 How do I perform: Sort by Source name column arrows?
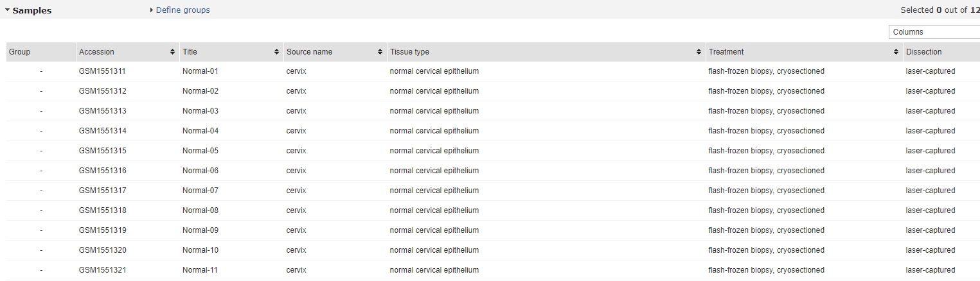380,52
